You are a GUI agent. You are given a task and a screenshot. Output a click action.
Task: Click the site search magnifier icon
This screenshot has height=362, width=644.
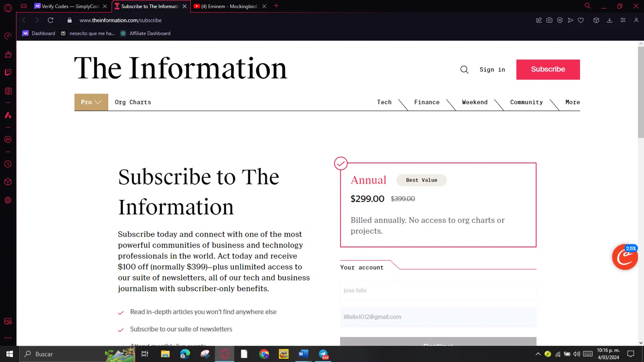(464, 69)
